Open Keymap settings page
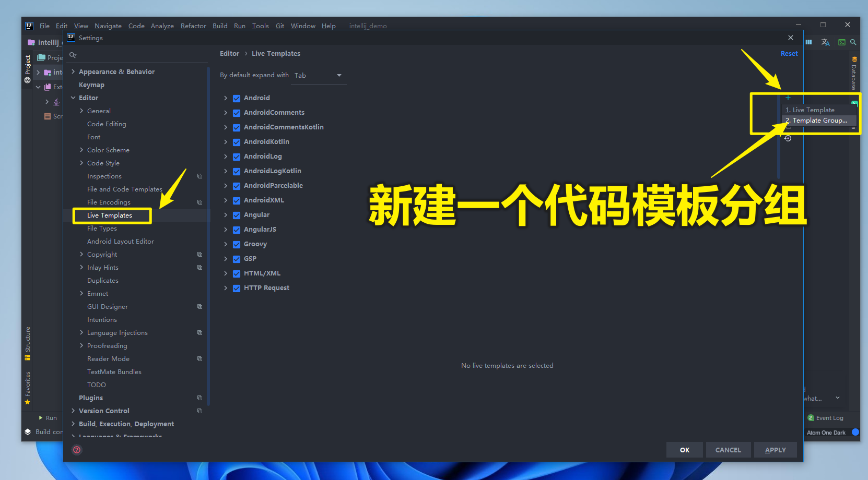 [x=91, y=85]
